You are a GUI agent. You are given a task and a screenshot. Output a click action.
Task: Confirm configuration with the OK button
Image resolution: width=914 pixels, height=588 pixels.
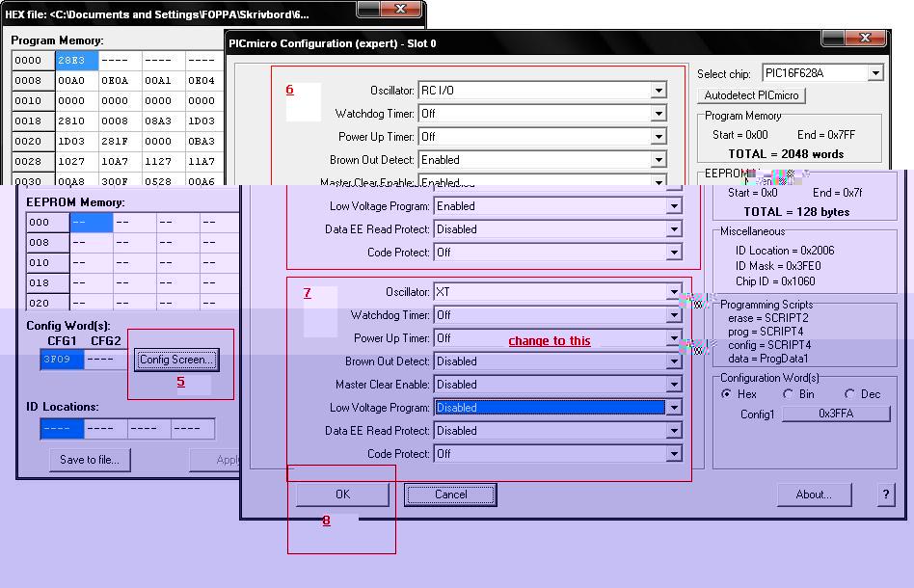pos(343,494)
